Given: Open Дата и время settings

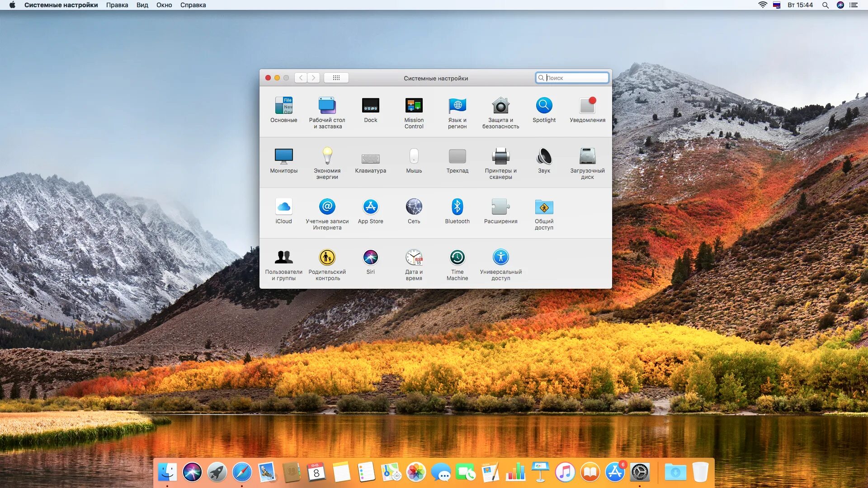Looking at the screenshot, I should (x=414, y=258).
